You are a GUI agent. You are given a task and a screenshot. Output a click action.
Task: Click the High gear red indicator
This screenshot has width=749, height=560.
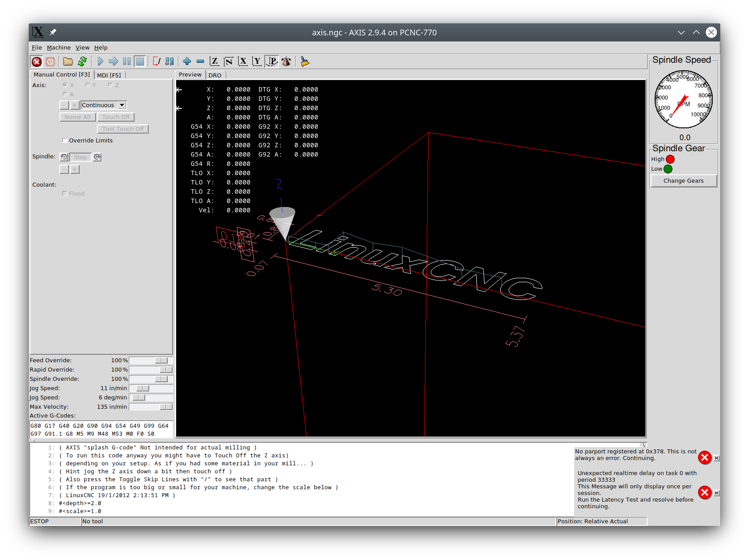pos(670,159)
